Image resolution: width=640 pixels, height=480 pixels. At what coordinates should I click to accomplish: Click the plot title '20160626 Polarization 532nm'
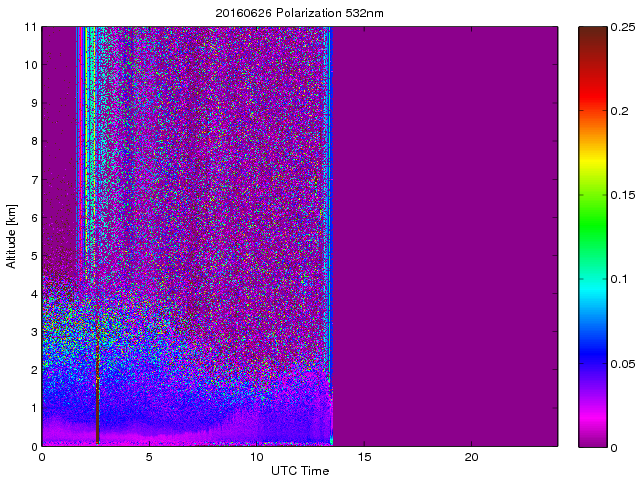point(299,13)
